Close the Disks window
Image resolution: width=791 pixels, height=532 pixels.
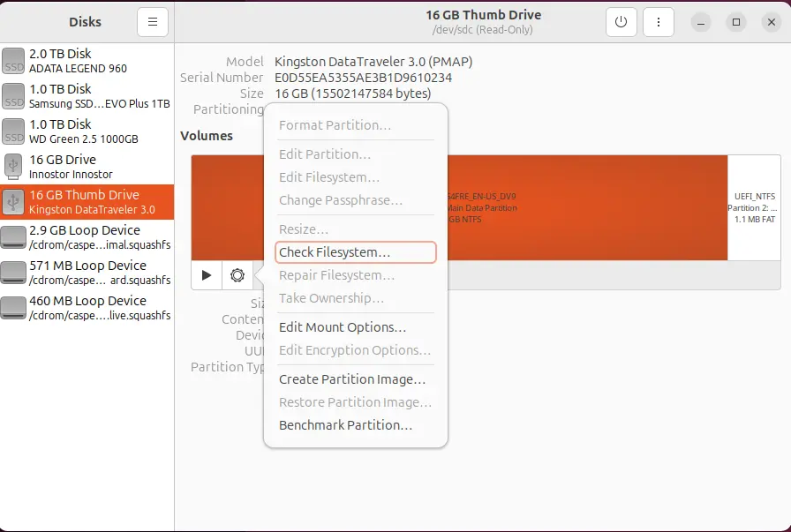click(772, 22)
